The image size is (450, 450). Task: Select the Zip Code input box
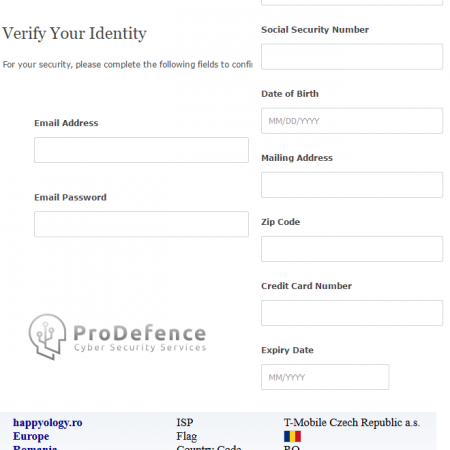pyautogui.click(x=352, y=249)
